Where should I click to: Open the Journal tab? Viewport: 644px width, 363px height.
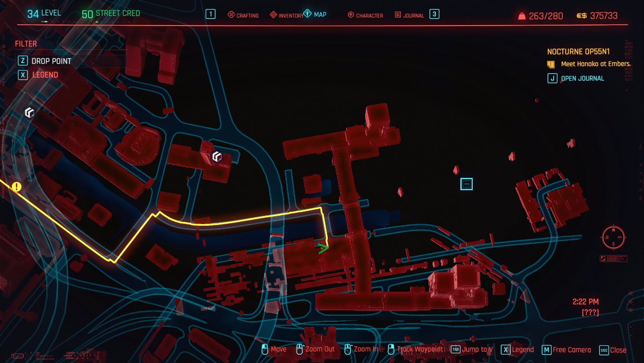414,15
